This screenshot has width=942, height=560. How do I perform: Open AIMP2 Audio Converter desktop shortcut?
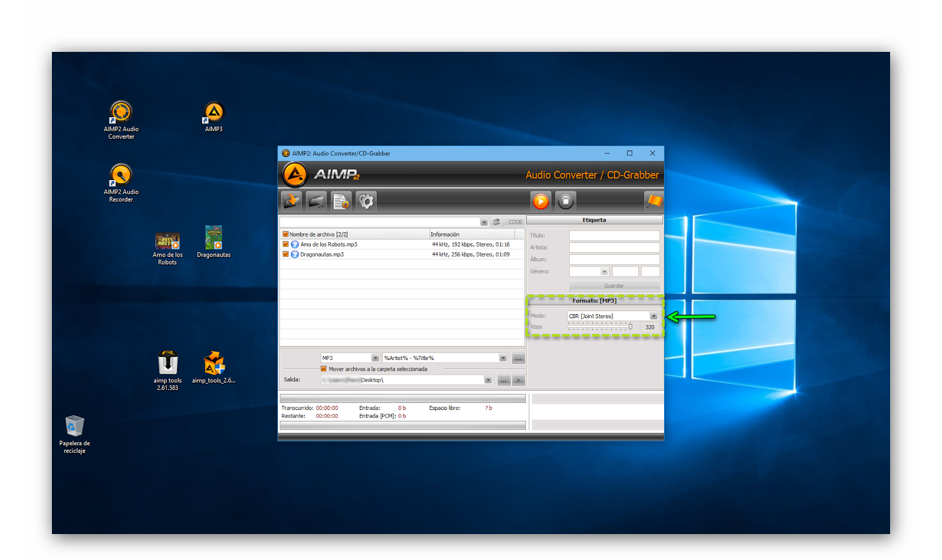tap(121, 120)
